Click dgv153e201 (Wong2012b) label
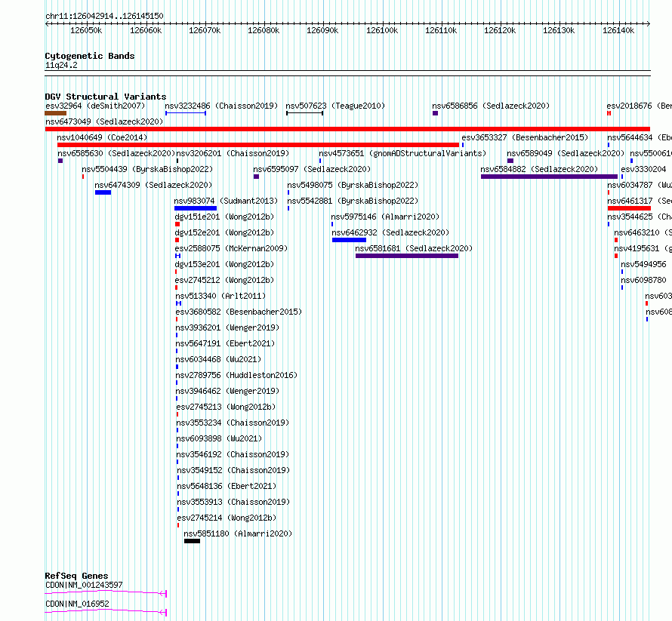The height and width of the screenshot is (621, 672). coord(224,264)
